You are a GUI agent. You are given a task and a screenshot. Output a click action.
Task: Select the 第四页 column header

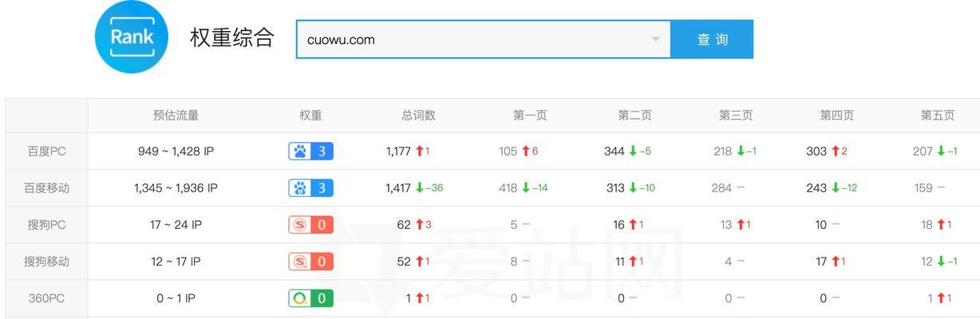click(836, 115)
